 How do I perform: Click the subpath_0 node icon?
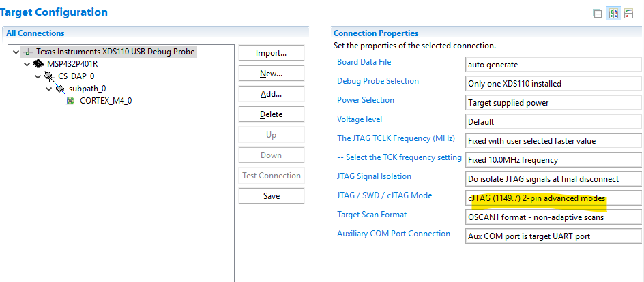point(60,89)
